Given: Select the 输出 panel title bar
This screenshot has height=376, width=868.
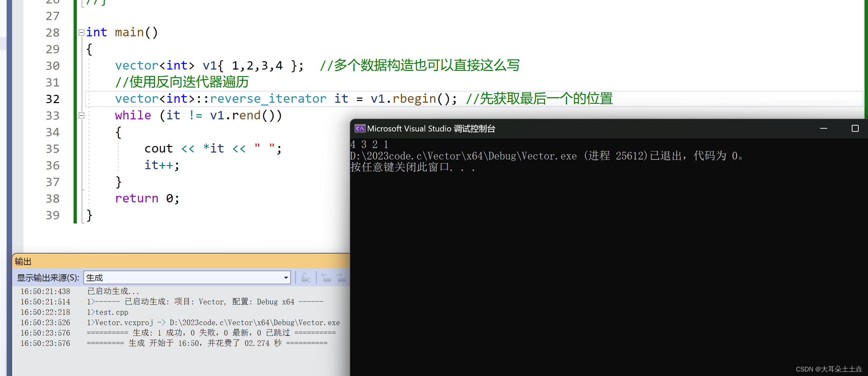Looking at the screenshot, I should (x=181, y=261).
